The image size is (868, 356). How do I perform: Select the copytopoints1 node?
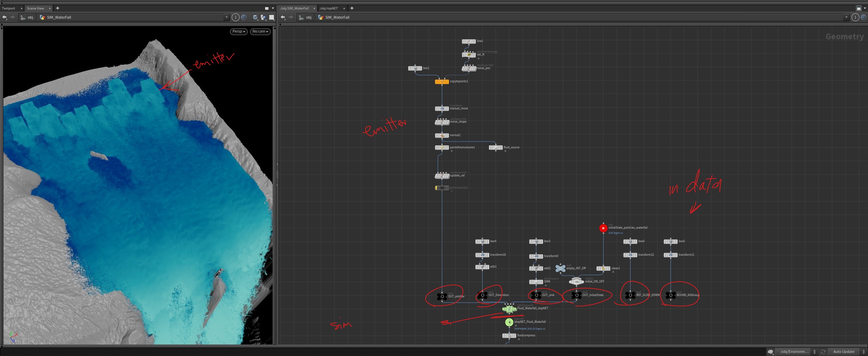(442, 82)
